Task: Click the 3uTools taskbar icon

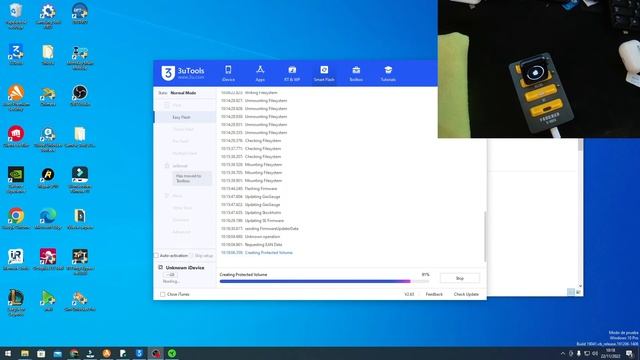Action: [139, 353]
